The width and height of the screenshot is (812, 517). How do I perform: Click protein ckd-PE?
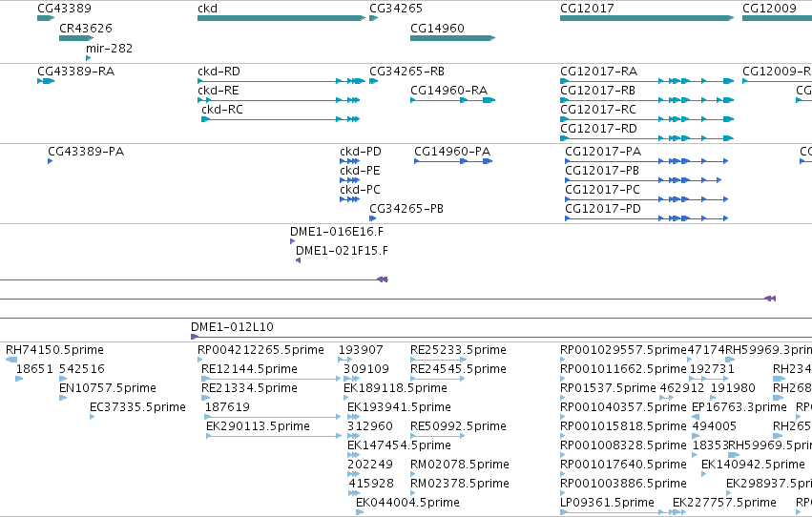(x=349, y=180)
